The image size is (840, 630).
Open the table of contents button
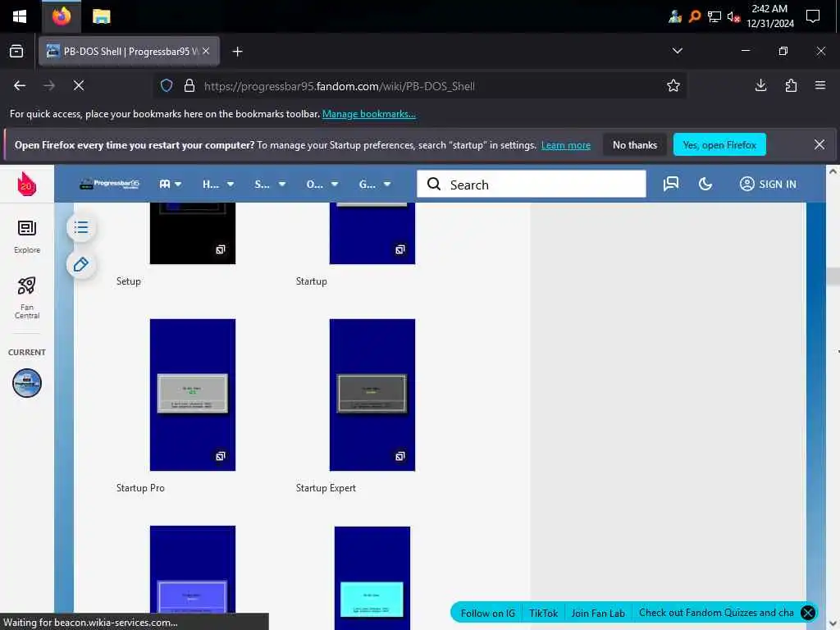tap(81, 228)
